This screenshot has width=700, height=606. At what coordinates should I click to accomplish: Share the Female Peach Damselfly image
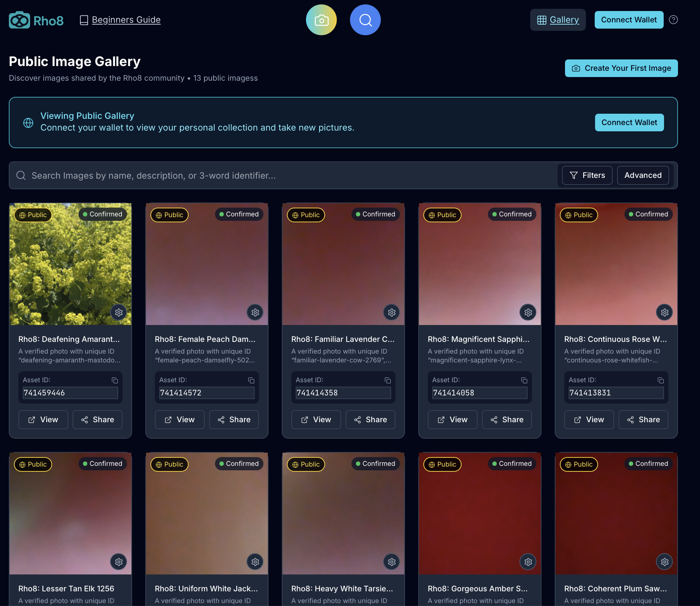click(x=234, y=420)
